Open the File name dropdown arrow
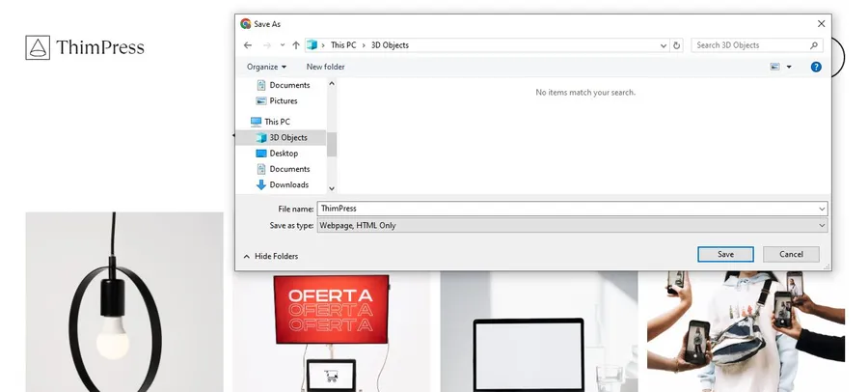The image size is (868, 392). (822, 209)
